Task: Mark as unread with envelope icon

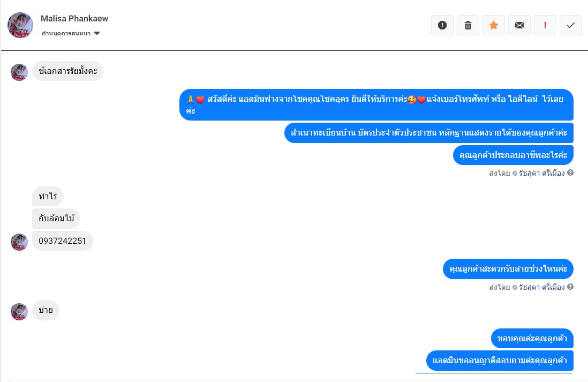Action: pyautogui.click(x=519, y=25)
